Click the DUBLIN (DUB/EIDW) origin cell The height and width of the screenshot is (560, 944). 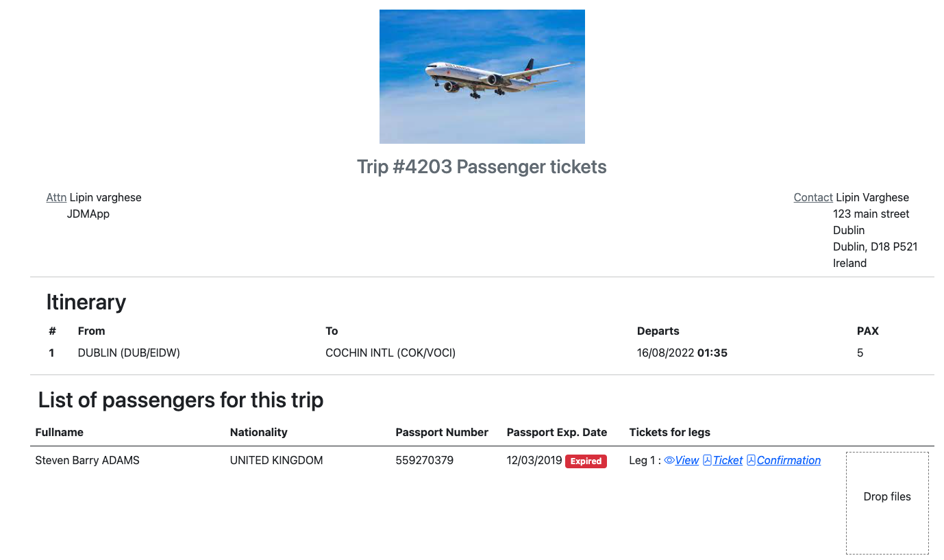tap(129, 353)
